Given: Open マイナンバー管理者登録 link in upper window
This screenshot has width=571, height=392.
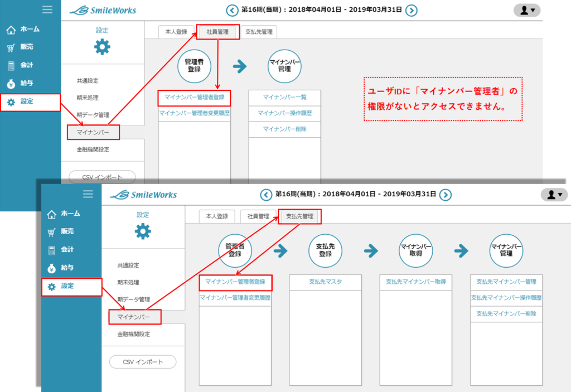Looking at the screenshot, I should click(195, 98).
